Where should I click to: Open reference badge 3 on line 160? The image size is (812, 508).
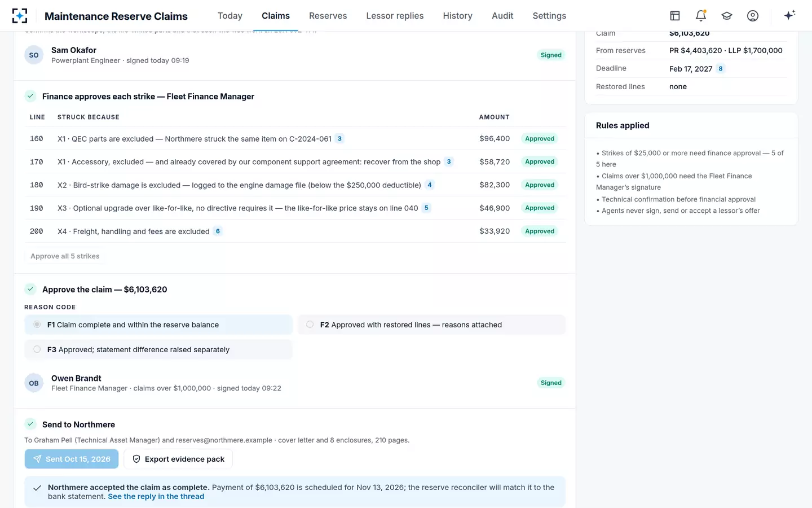click(339, 138)
